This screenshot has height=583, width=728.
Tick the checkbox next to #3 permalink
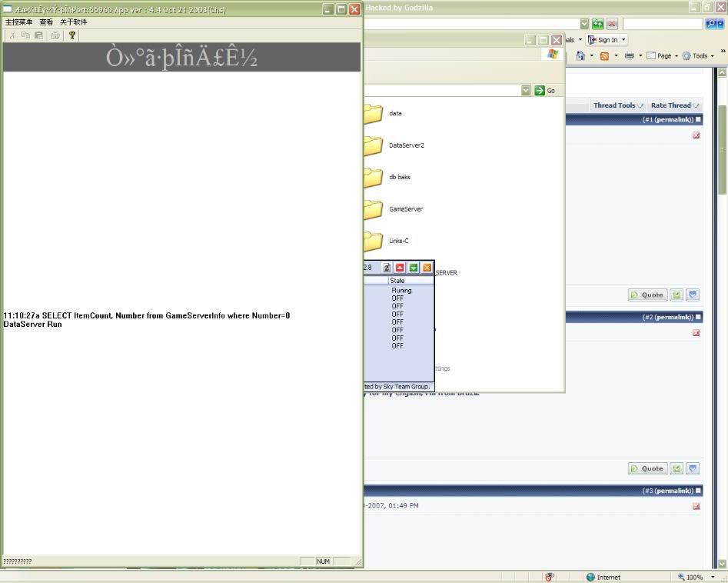[x=698, y=491]
